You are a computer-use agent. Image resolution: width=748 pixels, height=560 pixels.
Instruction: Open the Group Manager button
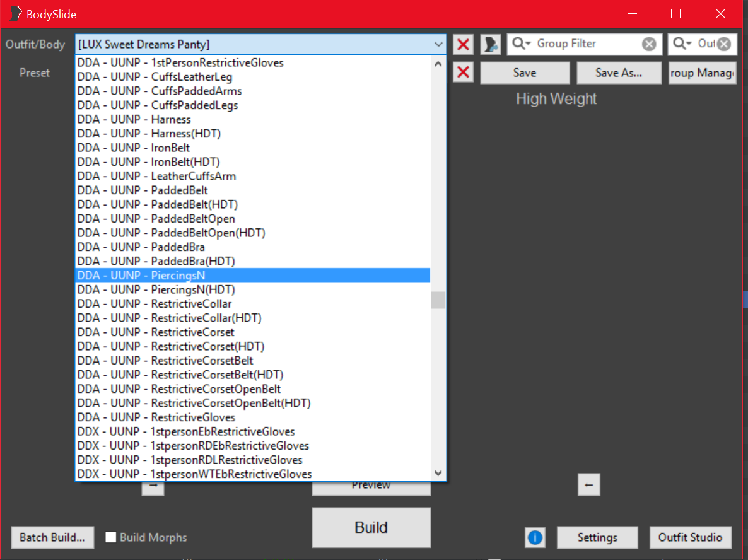(x=702, y=73)
